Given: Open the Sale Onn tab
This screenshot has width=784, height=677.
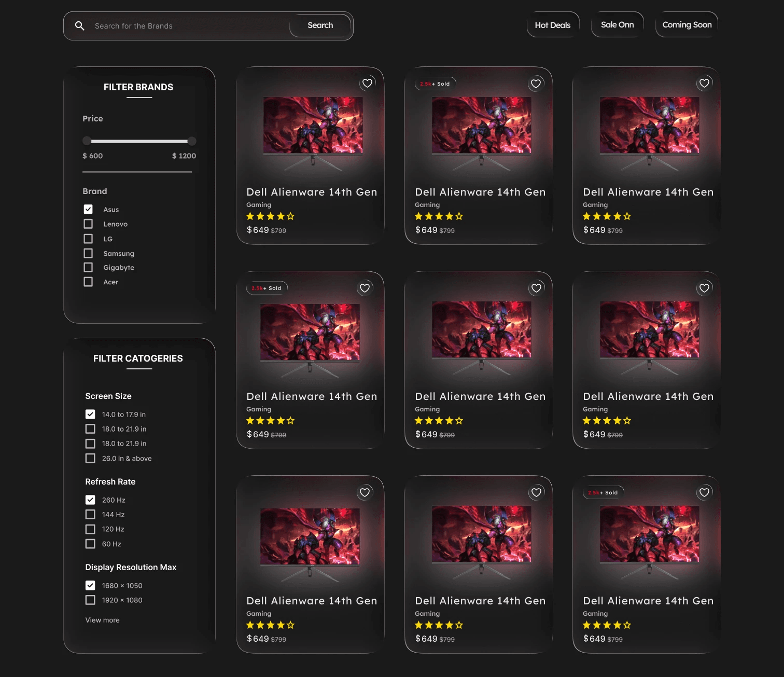Looking at the screenshot, I should coord(617,25).
